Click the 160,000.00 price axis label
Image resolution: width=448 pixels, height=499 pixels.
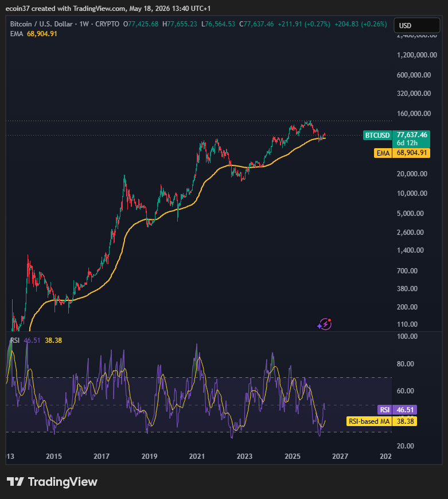point(414,114)
